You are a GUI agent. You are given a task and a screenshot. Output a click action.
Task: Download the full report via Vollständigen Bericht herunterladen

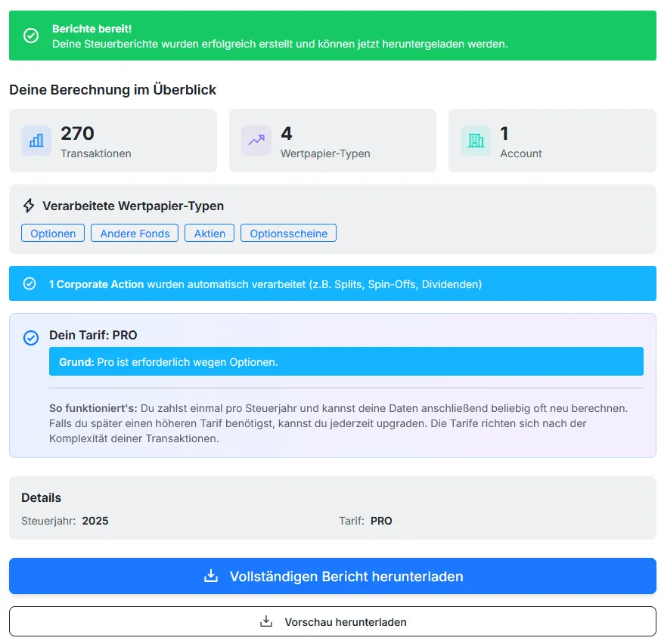(x=333, y=576)
